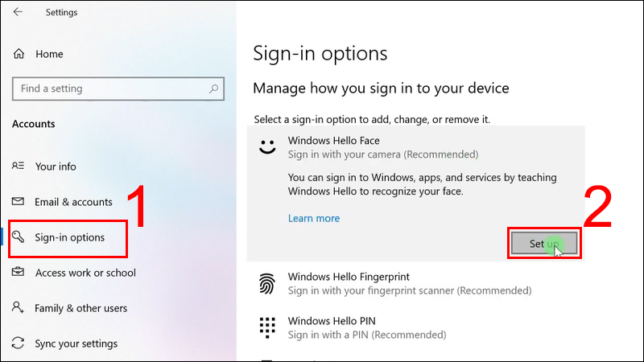The width and height of the screenshot is (644, 362).
Task: Click the Windows Hello Face smiley icon
Action: click(x=266, y=146)
